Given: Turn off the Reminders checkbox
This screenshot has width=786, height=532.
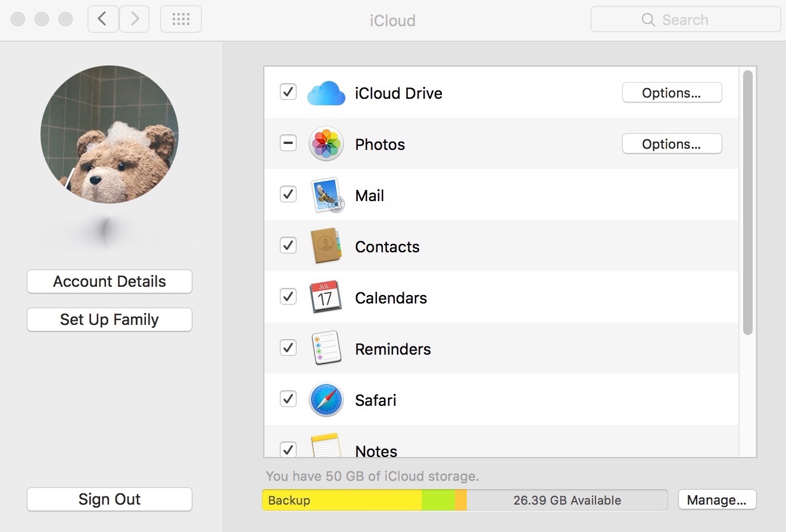Looking at the screenshot, I should [288, 348].
